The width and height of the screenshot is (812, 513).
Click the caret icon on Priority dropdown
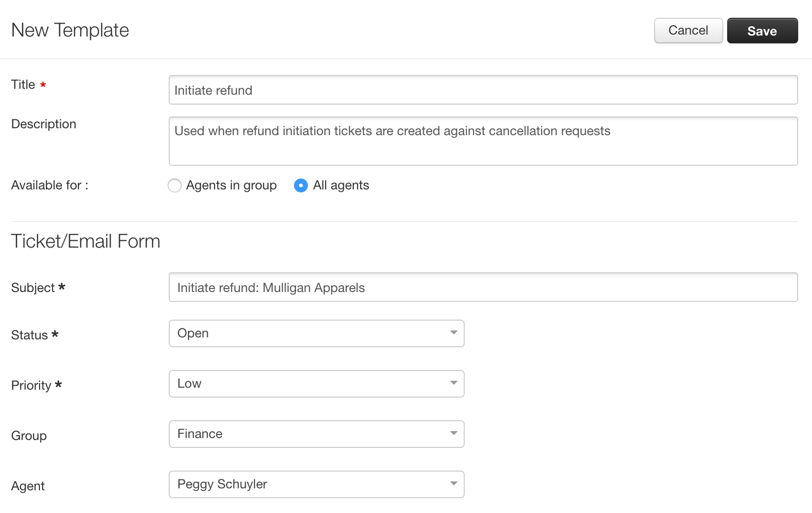453,383
